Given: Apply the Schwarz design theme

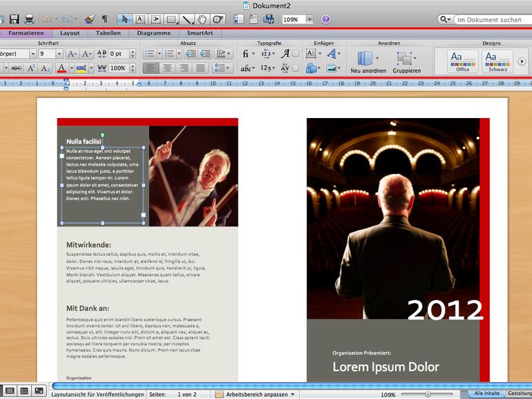Looking at the screenshot, I should point(497,61).
